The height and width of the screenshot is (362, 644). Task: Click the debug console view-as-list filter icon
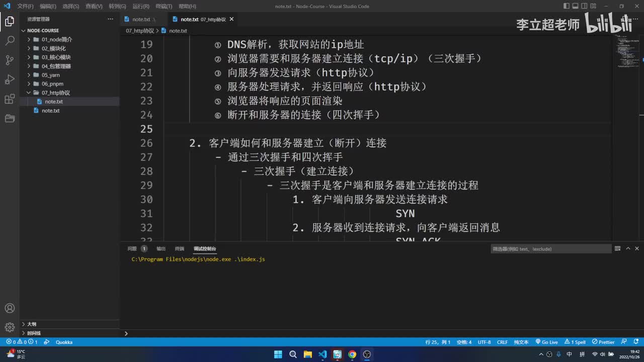click(617, 248)
